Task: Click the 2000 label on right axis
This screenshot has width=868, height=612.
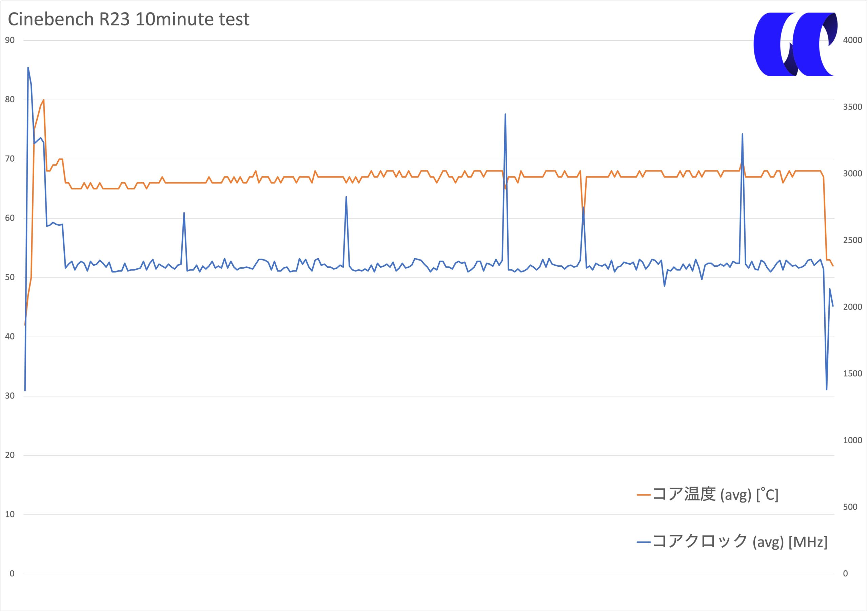Action: (x=852, y=307)
